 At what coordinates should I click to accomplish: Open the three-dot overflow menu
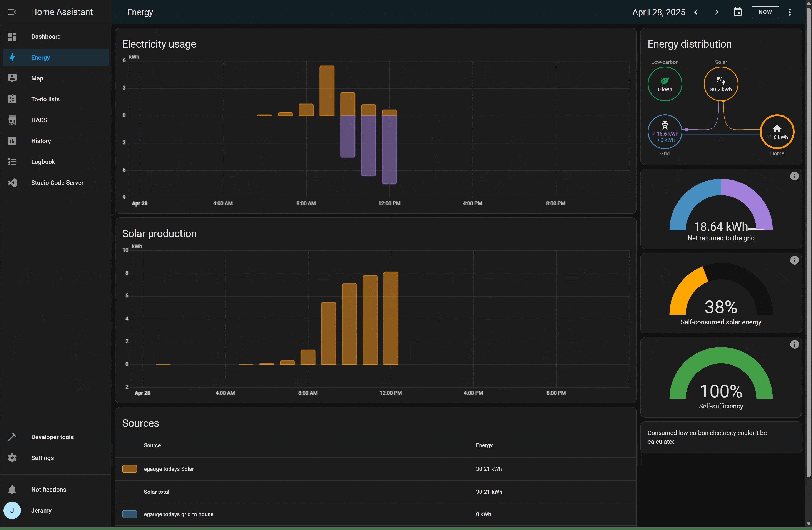coord(789,12)
